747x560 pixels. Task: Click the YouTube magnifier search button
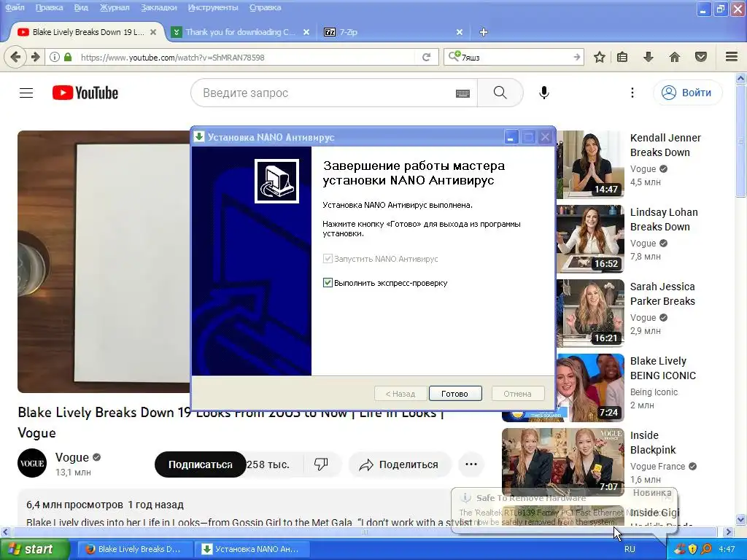[x=500, y=93]
